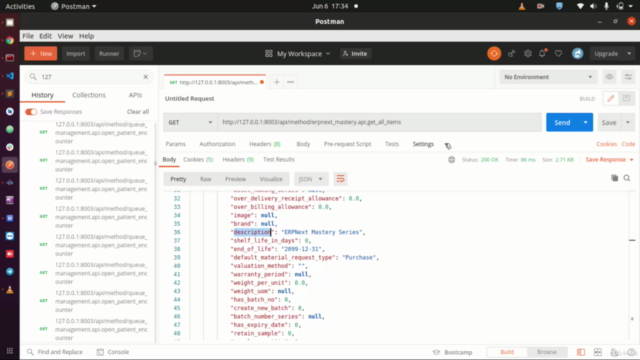
Task: Open the Runner button
Action: pyautogui.click(x=109, y=53)
